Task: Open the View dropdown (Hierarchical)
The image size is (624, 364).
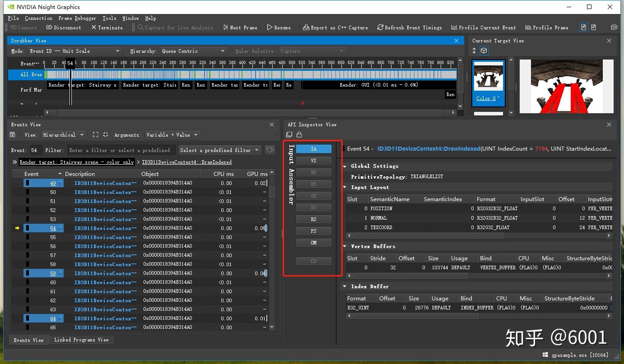Action: (64, 135)
